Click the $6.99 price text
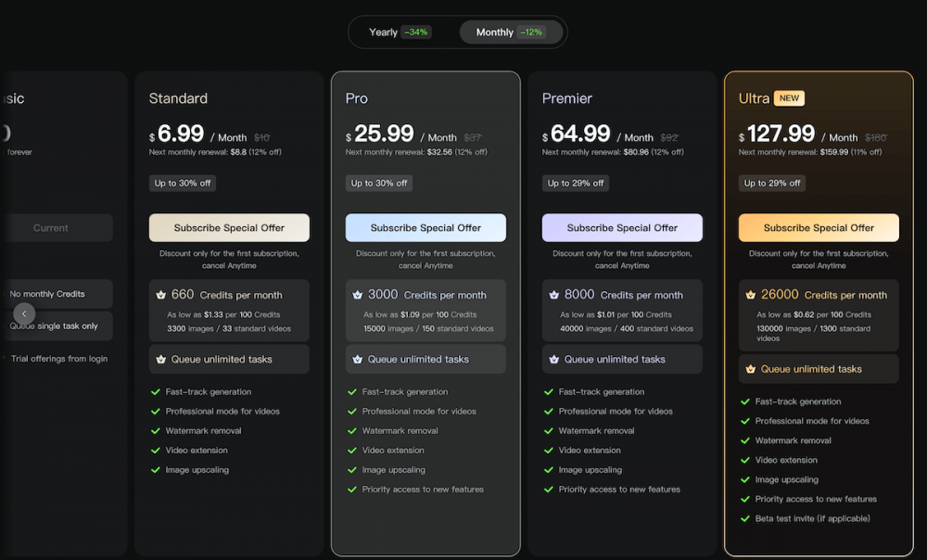The width and height of the screenshot is (927, 560). click(177, 134)
